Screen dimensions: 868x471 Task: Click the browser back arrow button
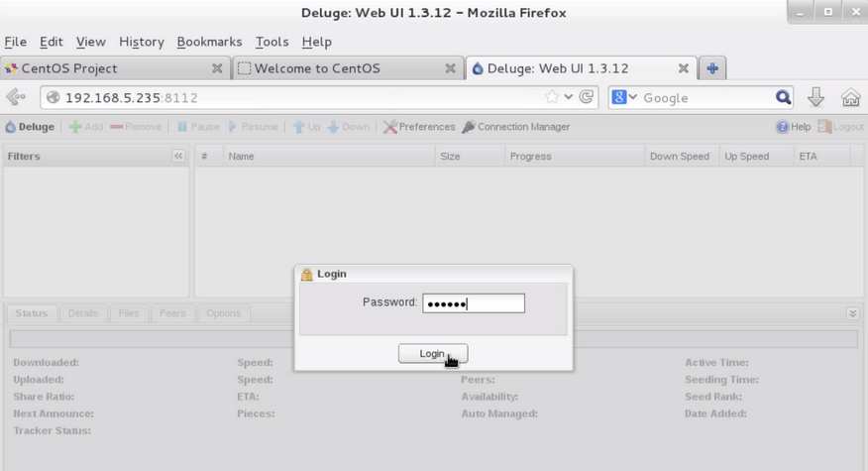pos(16,97)
